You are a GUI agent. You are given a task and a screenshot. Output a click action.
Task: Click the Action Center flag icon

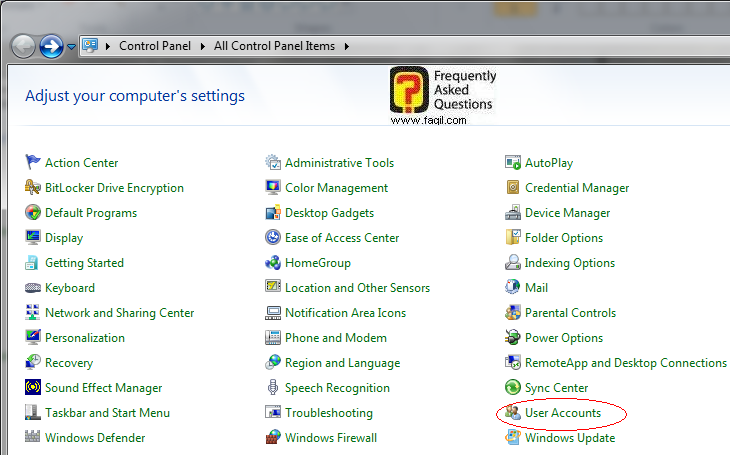[x=33, y=163]
